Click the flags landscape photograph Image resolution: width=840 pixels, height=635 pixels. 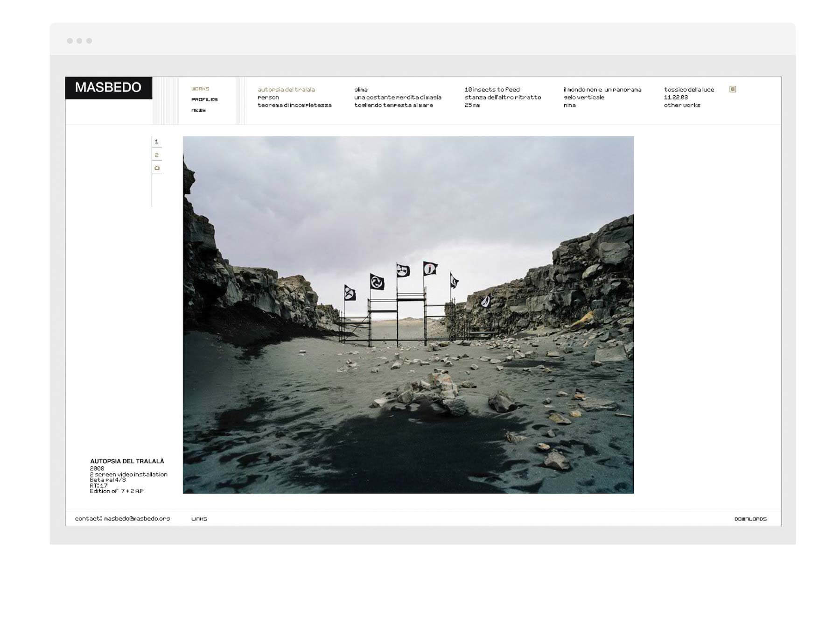click(408, 315)
